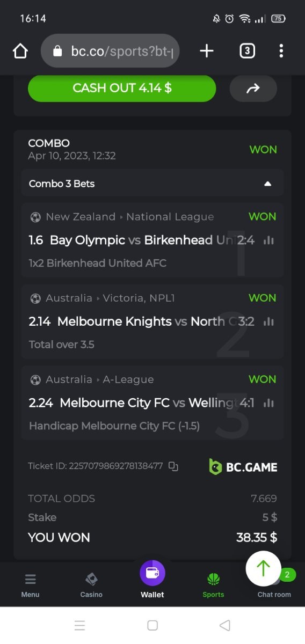
Task: Open a new browser tab with plus icon
Action: coord(207,51)
